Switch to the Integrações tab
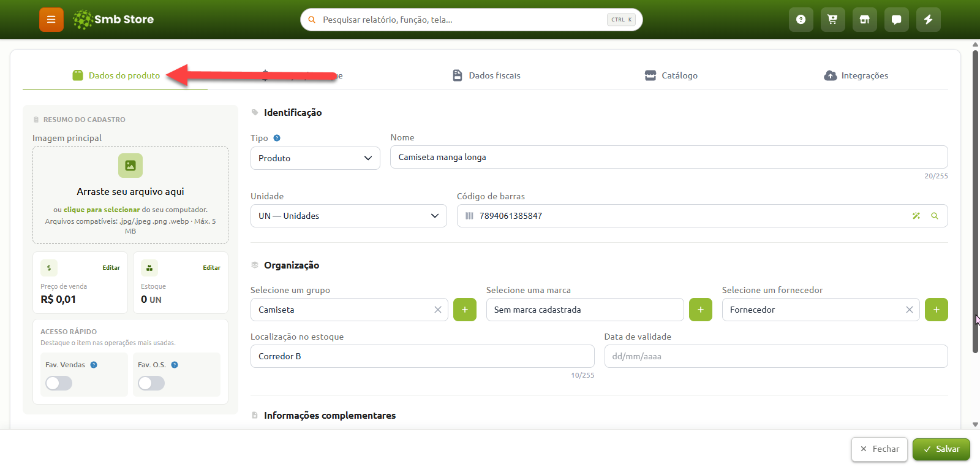 click(856, 75)
